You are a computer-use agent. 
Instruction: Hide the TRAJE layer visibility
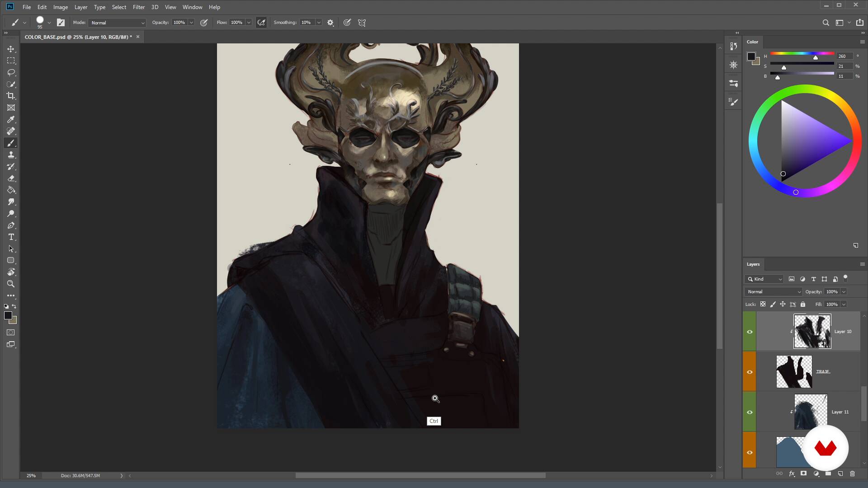coord(750,372)
